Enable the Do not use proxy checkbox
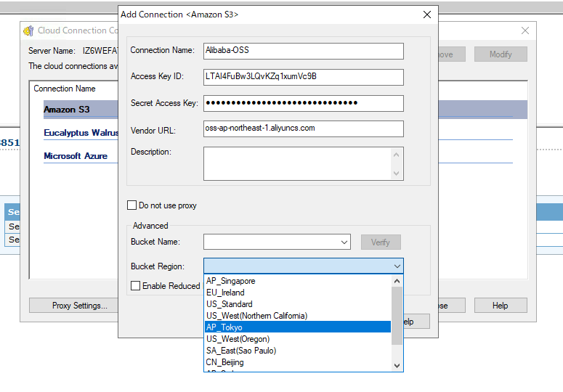 (x=131, y=205)
